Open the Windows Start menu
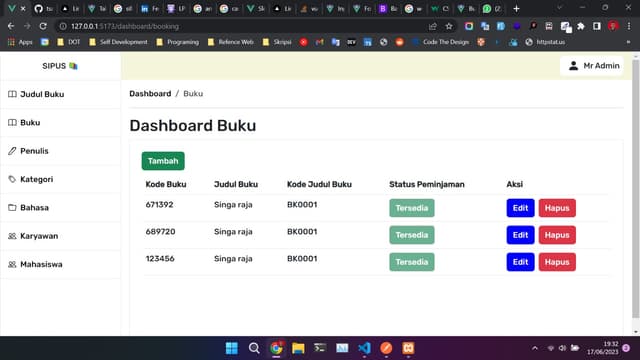The image size is (640, 360). tap(232, 348)
